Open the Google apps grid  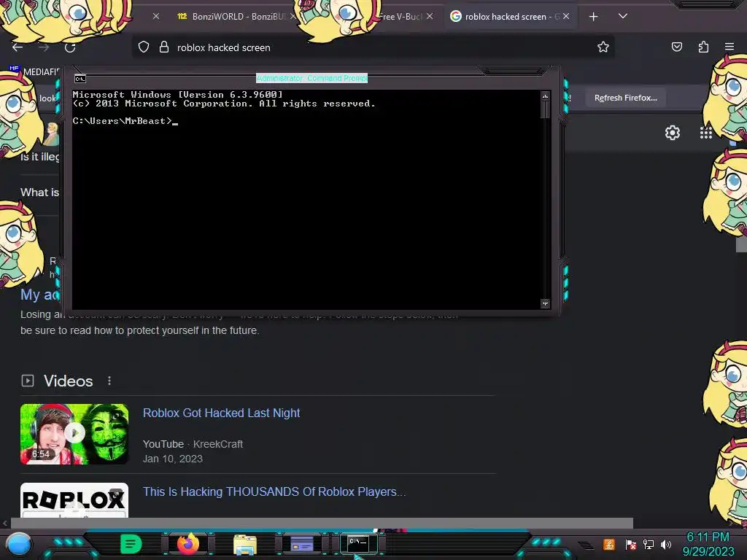pos(705,133)
